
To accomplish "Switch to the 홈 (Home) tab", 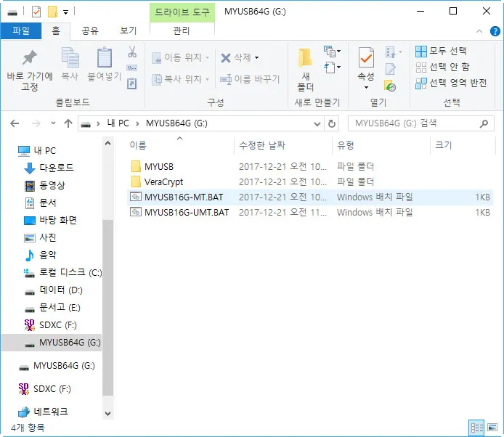I will [56, 30].
